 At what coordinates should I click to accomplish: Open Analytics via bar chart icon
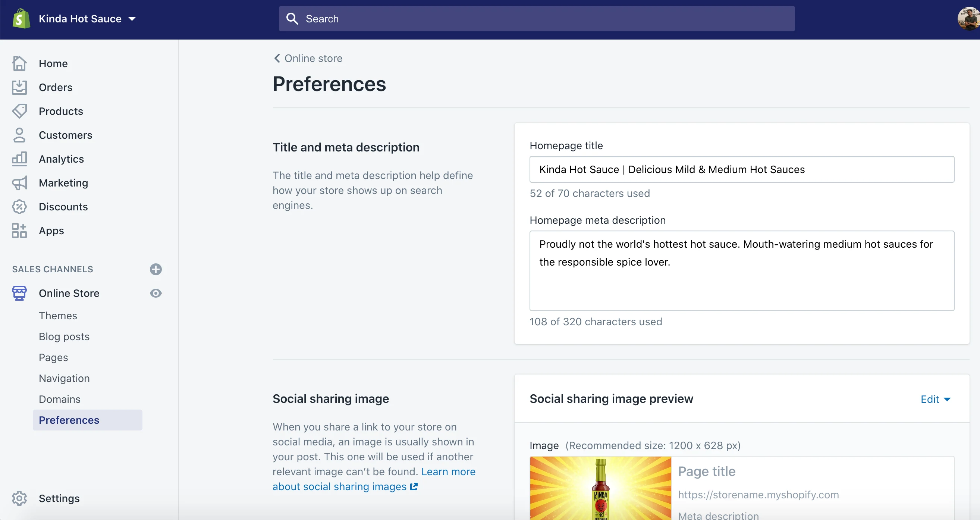[x=19, y=159]
